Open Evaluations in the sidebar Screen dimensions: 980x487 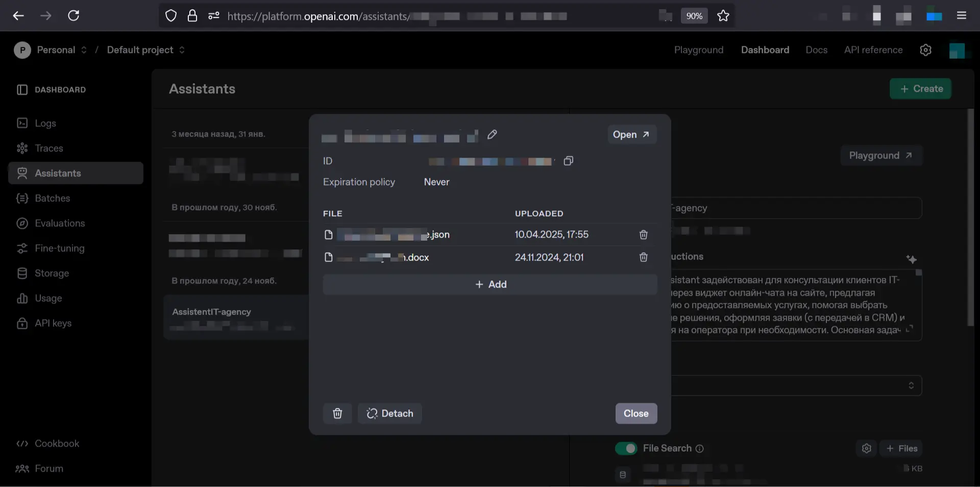pyautogui.click(x=76, y=223)
